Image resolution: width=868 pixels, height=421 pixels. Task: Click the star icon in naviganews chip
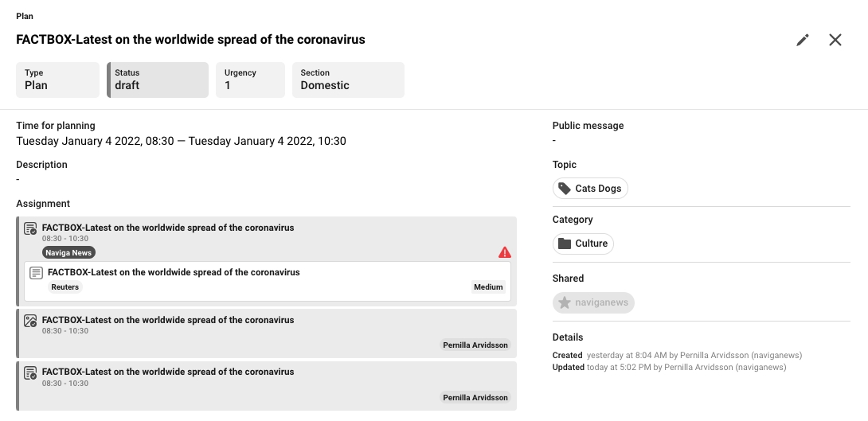click(565, 302)
